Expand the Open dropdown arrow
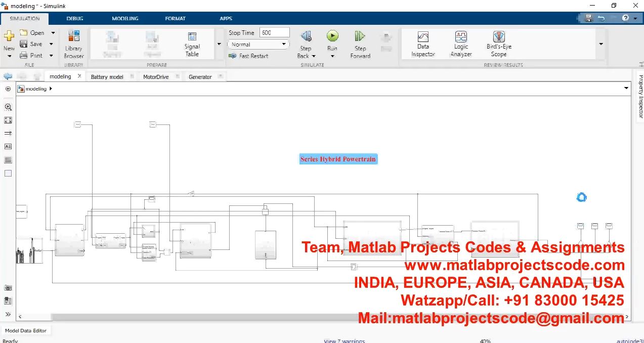Viewport: 644px width, 343px height. click(53, 33)
